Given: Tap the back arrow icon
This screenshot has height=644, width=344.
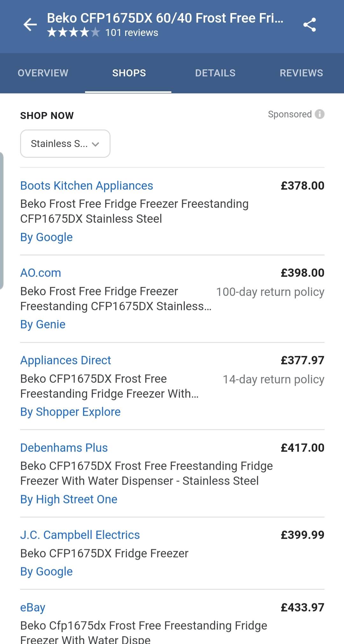Looking at the screenshot, I should (30, 24).
